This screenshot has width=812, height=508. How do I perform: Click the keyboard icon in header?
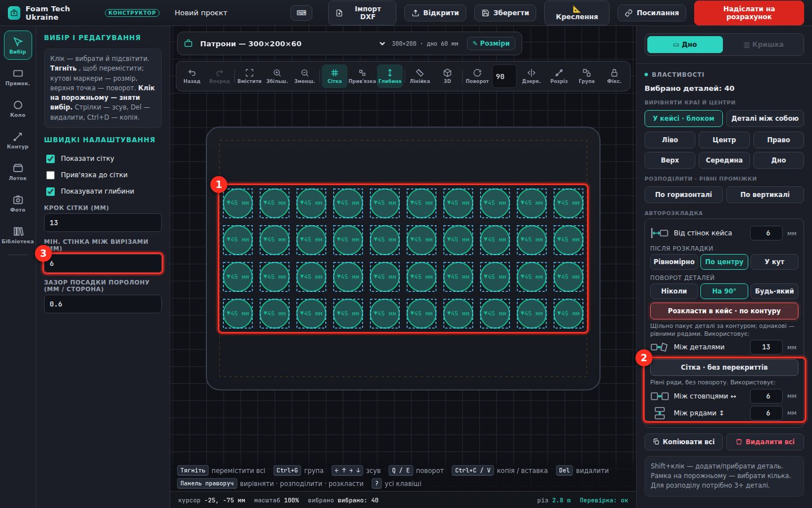coord(301,13)
